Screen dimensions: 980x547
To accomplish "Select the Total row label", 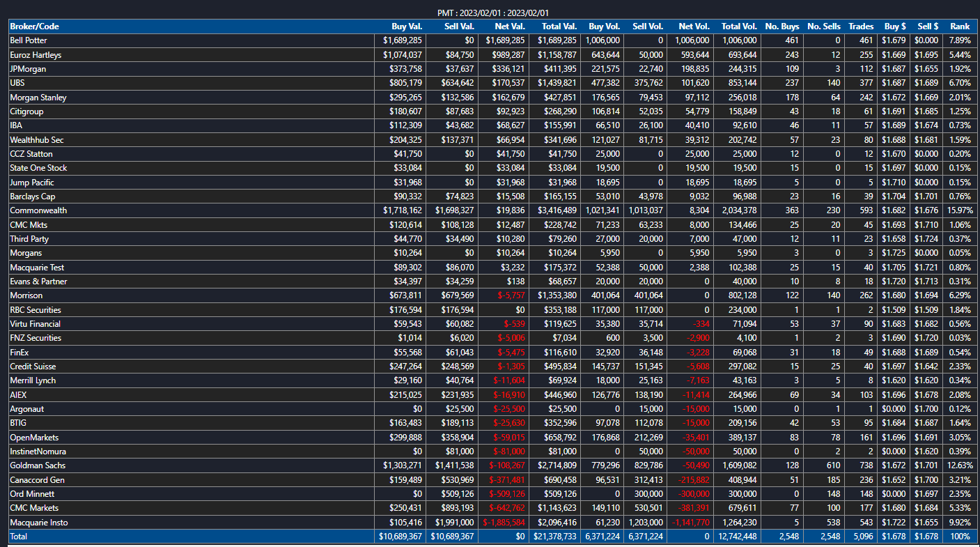I will click(19, 537).
